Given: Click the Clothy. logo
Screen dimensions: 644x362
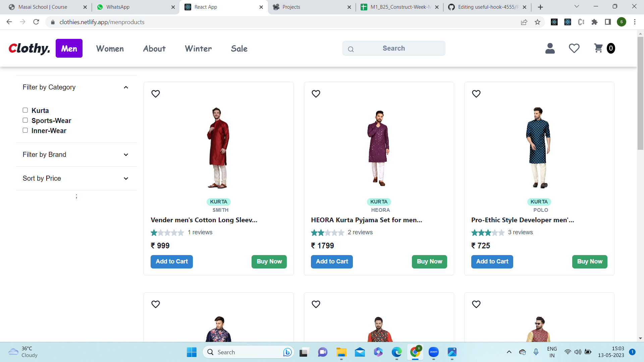Looking at the screenshot, I should coord(29,48).
